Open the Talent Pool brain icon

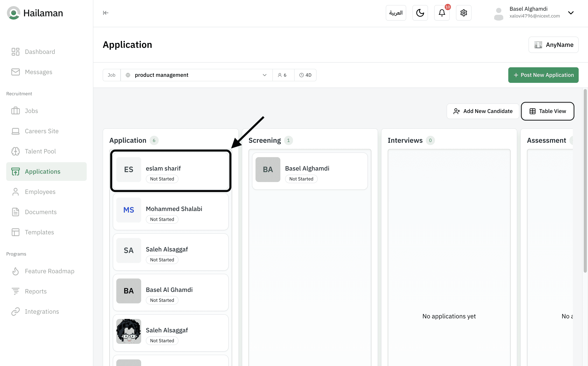(x=16, y=151)
